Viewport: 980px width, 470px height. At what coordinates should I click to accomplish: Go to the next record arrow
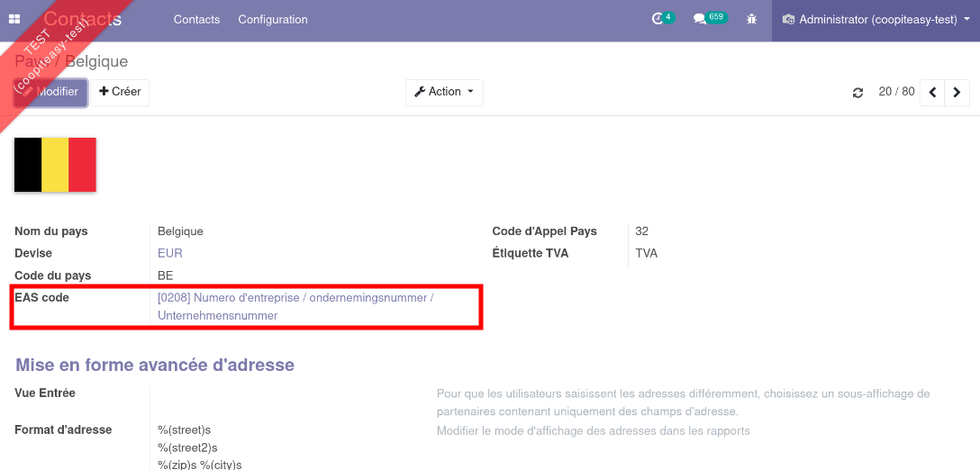tap(957, 93)
